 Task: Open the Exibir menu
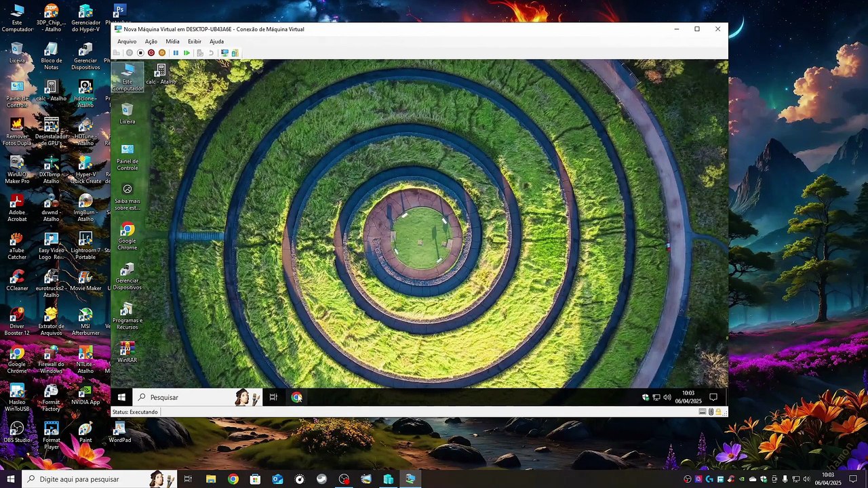195,41
